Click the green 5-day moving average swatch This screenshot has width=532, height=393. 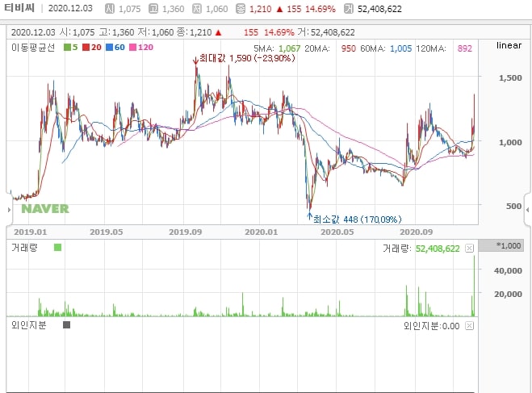coord(67,48)
